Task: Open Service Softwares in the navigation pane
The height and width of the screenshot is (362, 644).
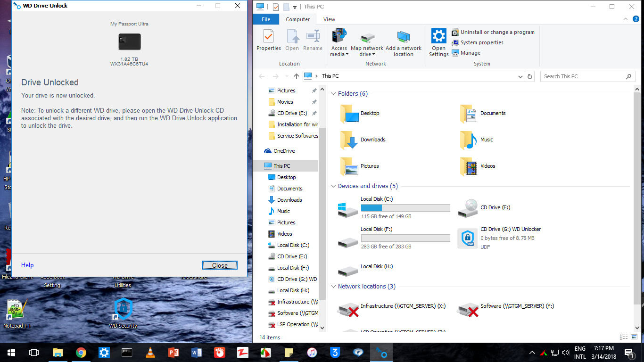Action: 293,136
